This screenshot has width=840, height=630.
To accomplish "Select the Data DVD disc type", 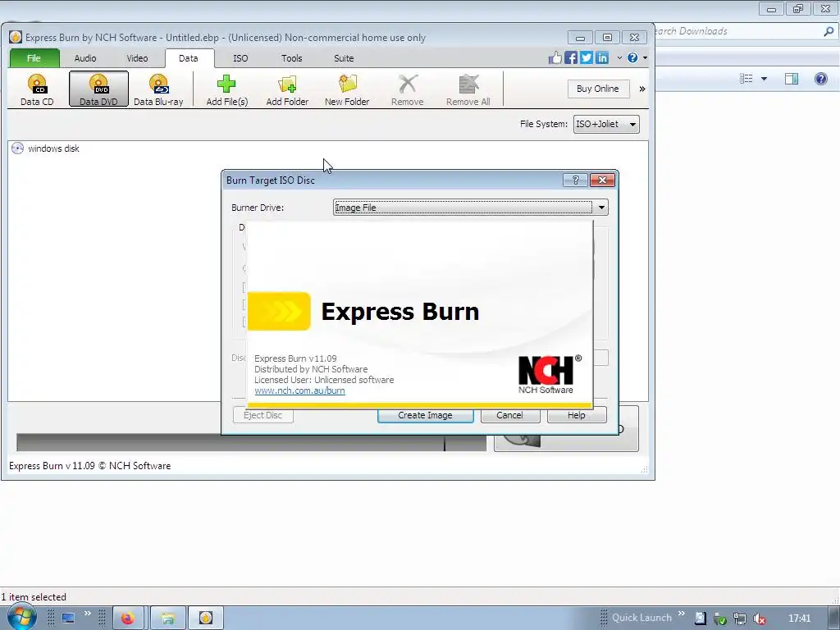I will 98,89.
